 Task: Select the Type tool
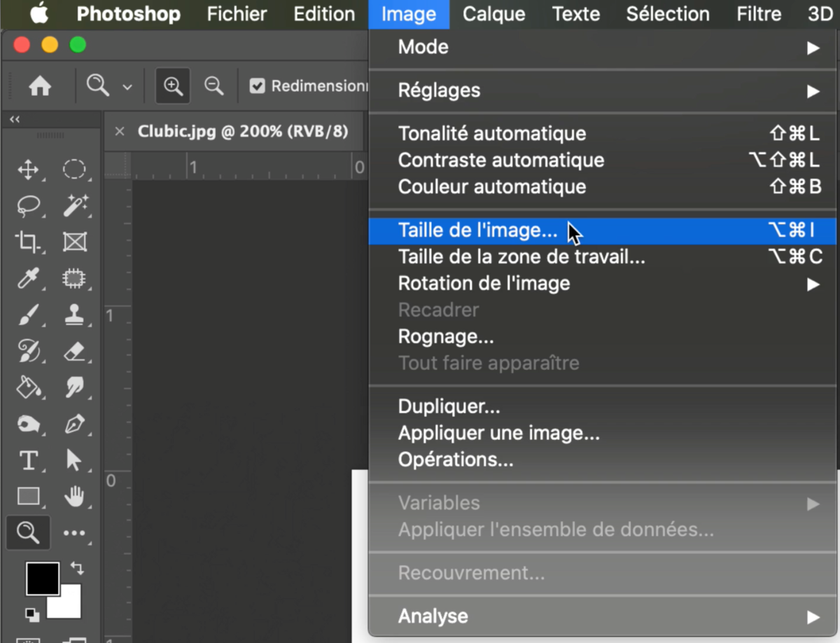click(x=28, y=461)
